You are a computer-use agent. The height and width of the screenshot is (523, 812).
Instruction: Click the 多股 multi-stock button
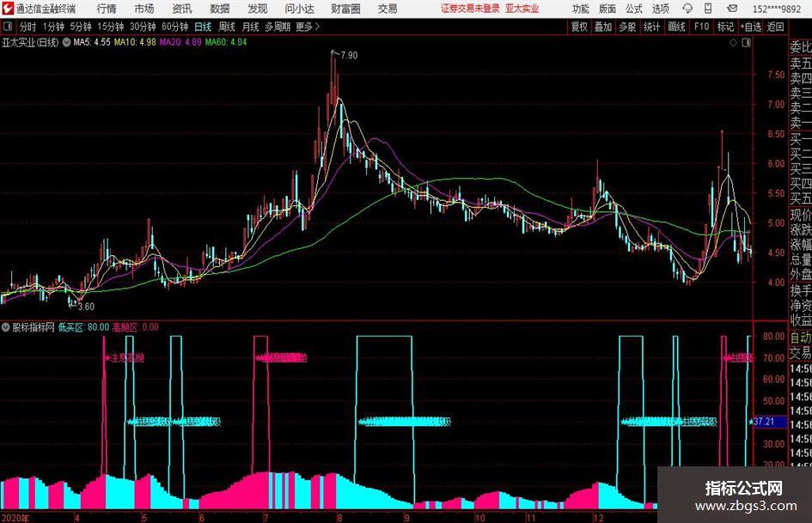[627, 27]
